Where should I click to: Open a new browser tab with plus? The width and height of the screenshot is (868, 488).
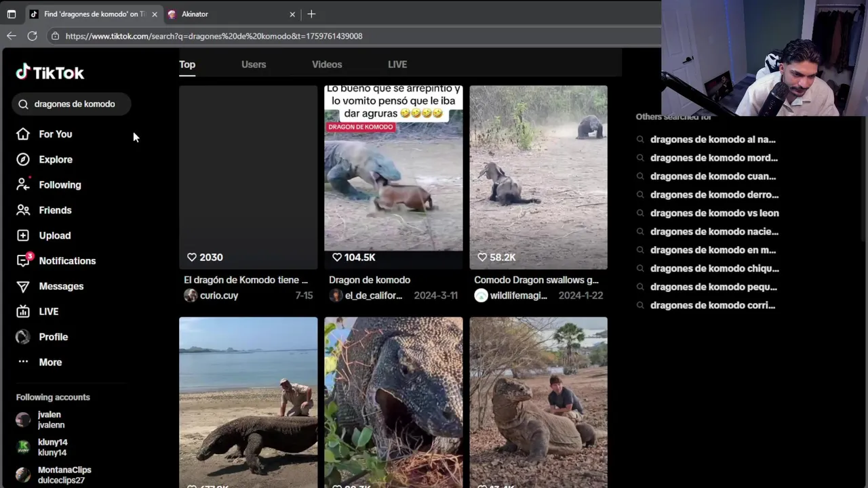pyautogui.click(x=311, y=14)
